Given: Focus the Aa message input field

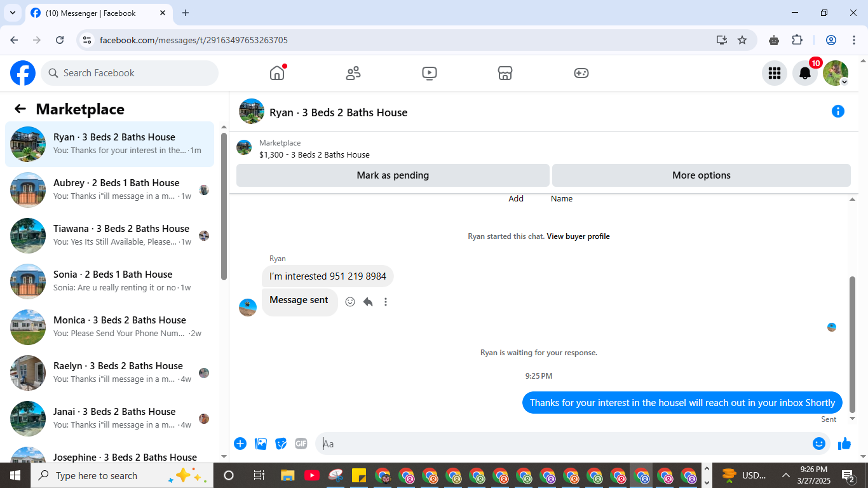Looking at the screenshot, I should [x=564, y=444].
